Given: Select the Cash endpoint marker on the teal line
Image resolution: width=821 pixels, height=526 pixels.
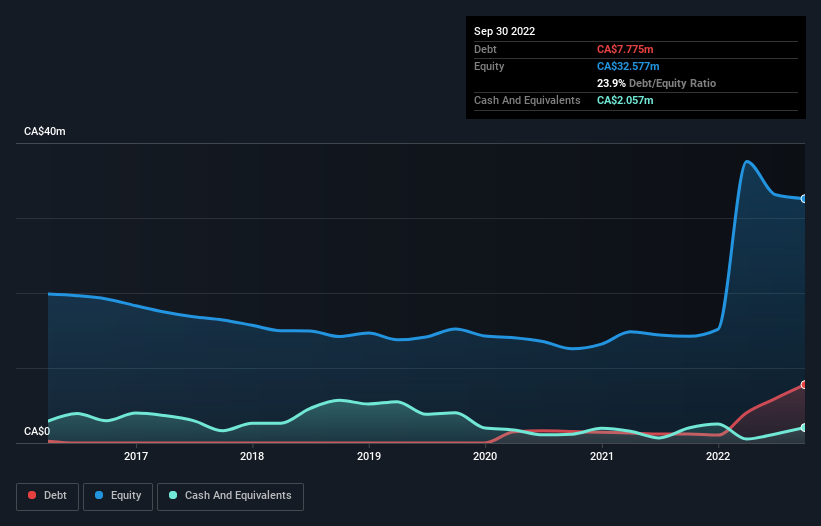Looking at the screenshot, I should (804, 428).
